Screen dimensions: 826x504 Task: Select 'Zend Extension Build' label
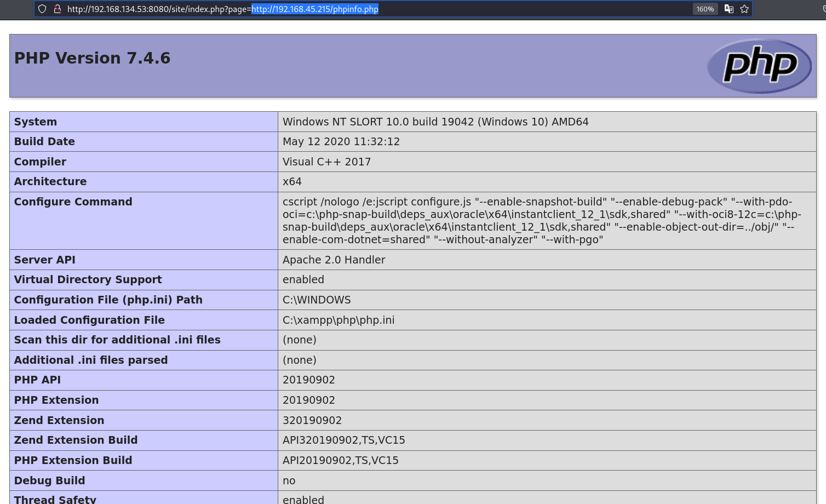(x=76, y=440)
